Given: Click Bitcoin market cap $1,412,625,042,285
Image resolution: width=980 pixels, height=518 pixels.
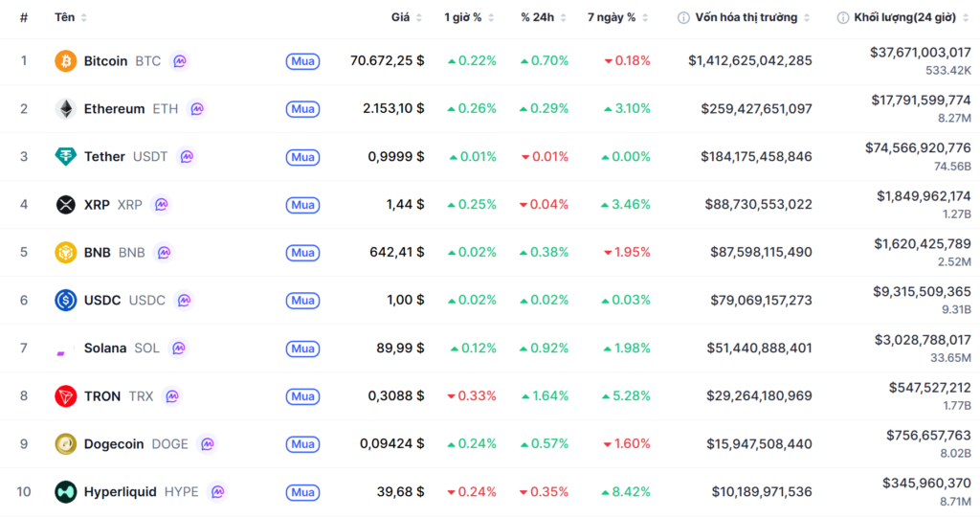Looking at the screenshot, I should point(750,60).
